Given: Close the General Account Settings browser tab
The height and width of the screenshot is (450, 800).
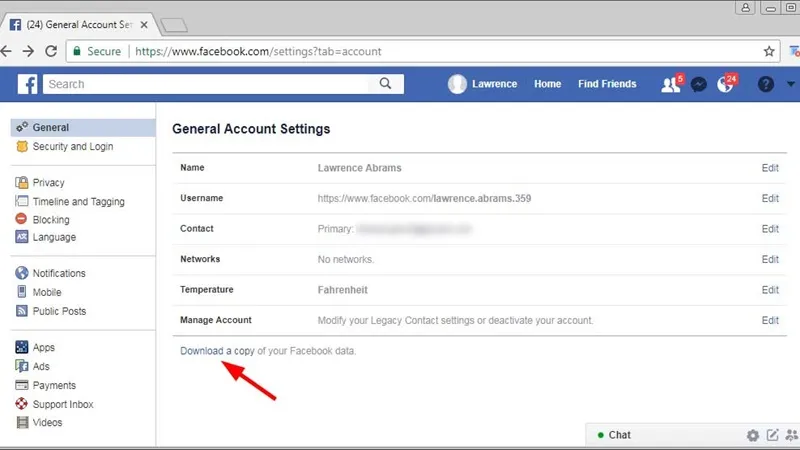Looking at the screenshot, I should tap(144, 24).
